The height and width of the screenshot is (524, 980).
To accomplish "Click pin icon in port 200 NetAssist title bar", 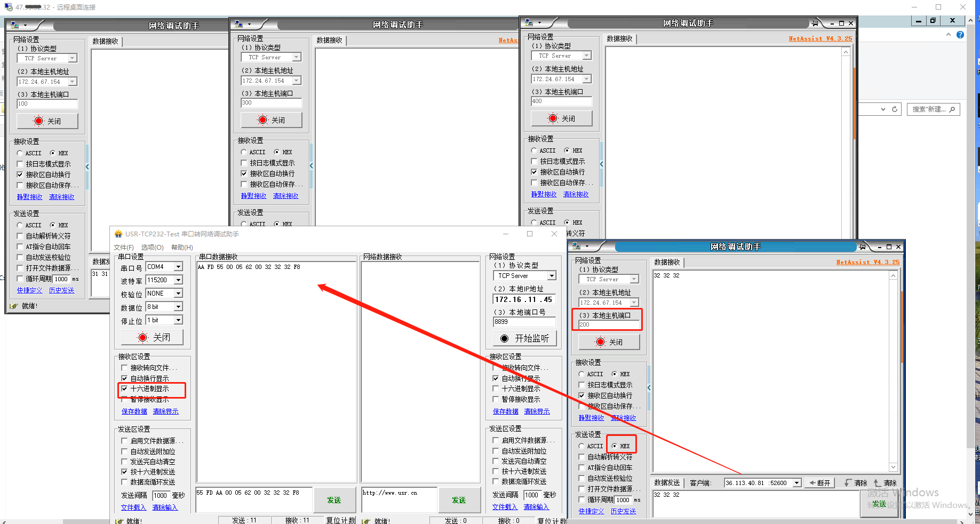I will [x=862, y=247].
